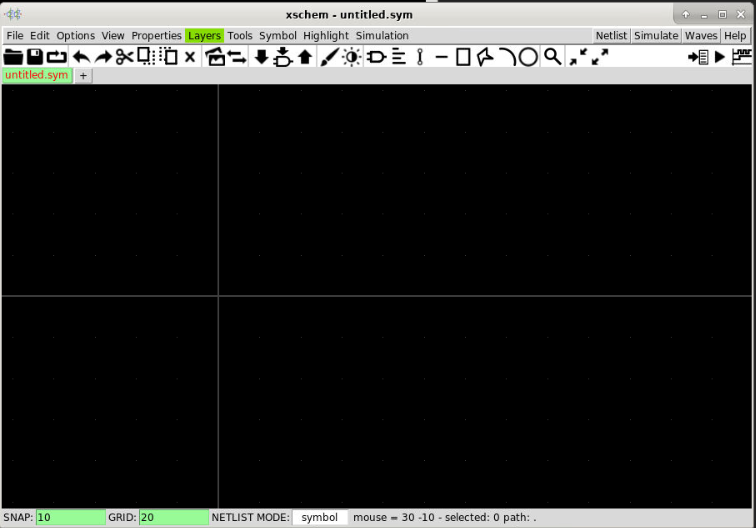Descend hierarchy with the down arrow
Screen dimensions: 756x528
[261, 57]
